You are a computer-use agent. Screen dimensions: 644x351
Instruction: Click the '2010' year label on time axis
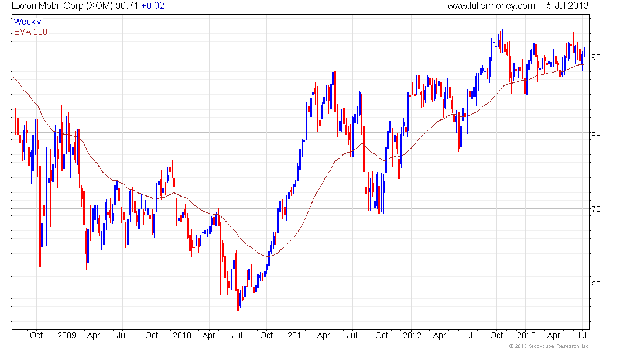(x=182, y=335)
